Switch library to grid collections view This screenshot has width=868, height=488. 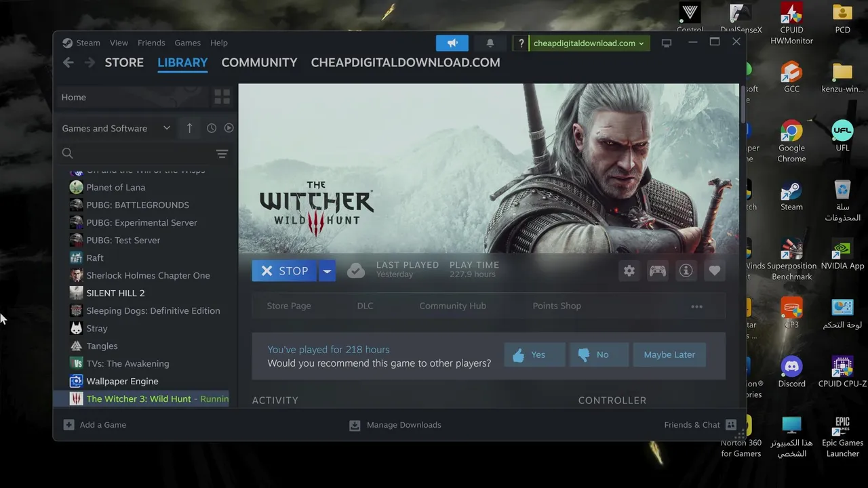222,97
